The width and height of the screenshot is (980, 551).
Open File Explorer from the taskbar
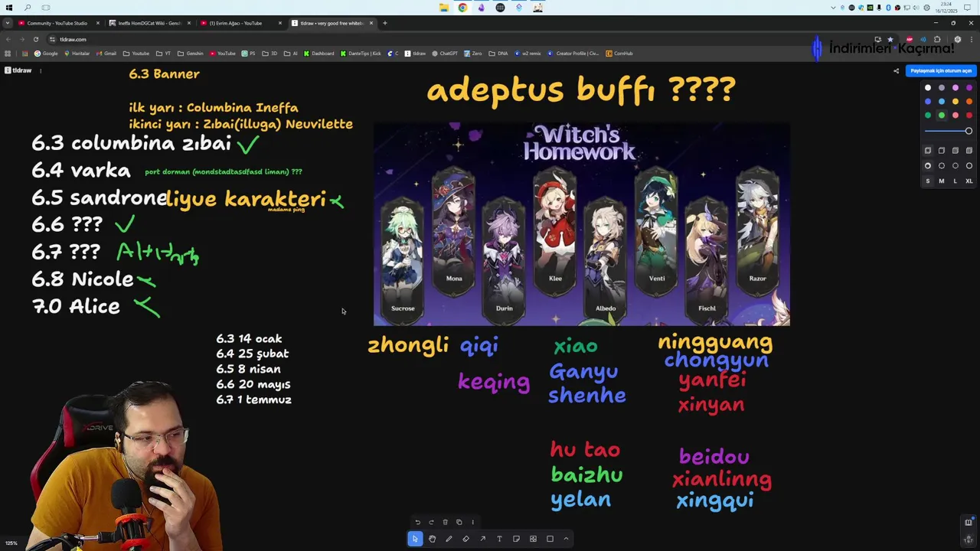[444, 8]
